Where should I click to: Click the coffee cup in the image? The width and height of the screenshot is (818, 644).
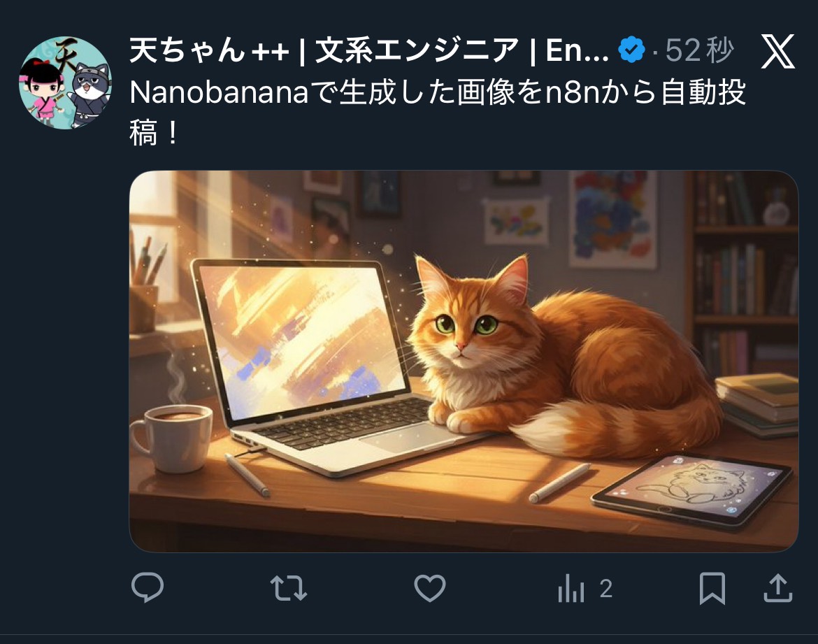(x=172, y=438)
